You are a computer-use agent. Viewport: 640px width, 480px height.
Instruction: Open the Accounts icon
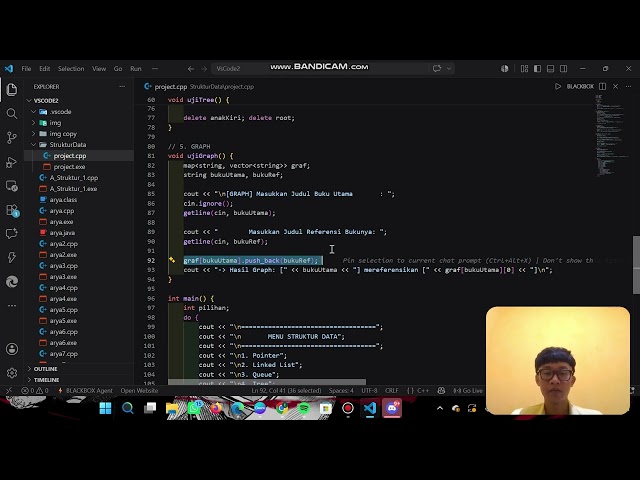coord(12,349)
